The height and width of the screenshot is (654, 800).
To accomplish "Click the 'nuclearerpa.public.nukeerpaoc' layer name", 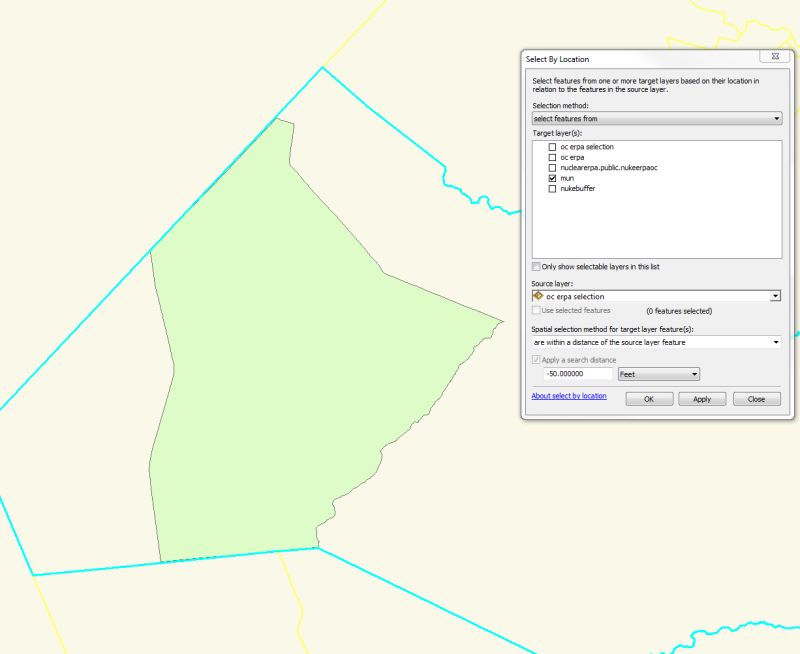I will 609,168.
